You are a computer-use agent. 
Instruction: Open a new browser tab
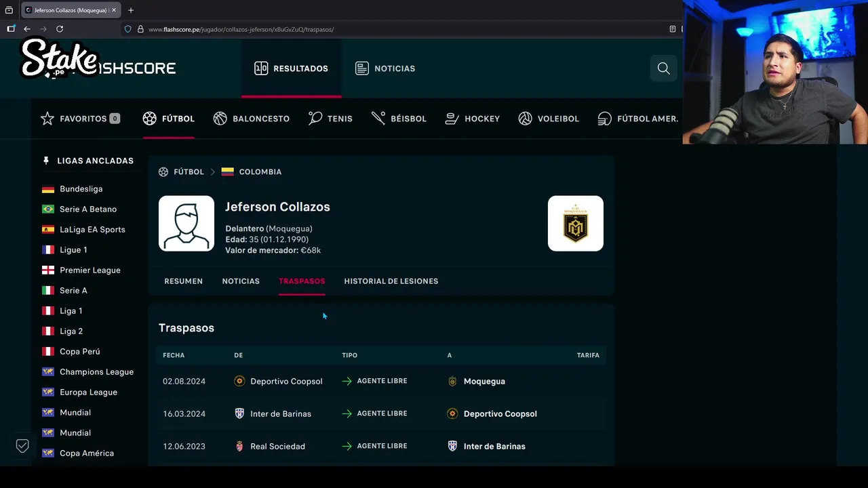tap(131, 10)
